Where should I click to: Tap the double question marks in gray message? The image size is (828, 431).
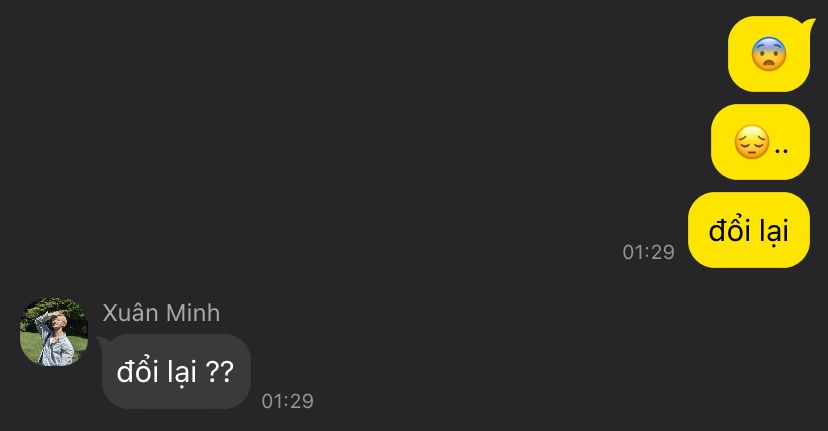220,371
